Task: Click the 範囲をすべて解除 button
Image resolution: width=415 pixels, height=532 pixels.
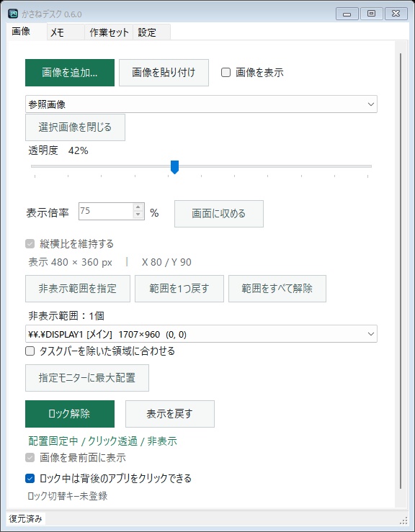Action: 277,289
